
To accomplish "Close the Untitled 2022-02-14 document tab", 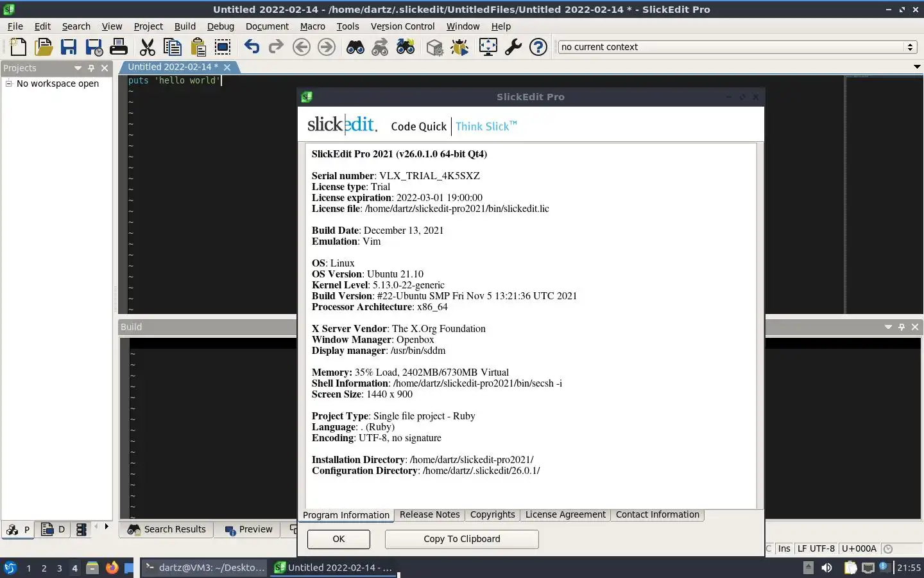I will pos(227,67).
